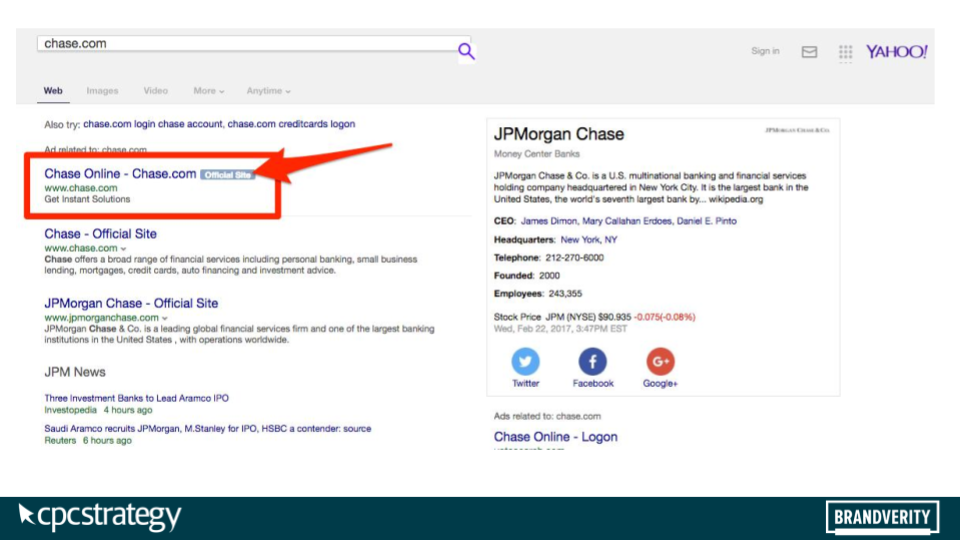Switch to the Images tab

[102, 91]
